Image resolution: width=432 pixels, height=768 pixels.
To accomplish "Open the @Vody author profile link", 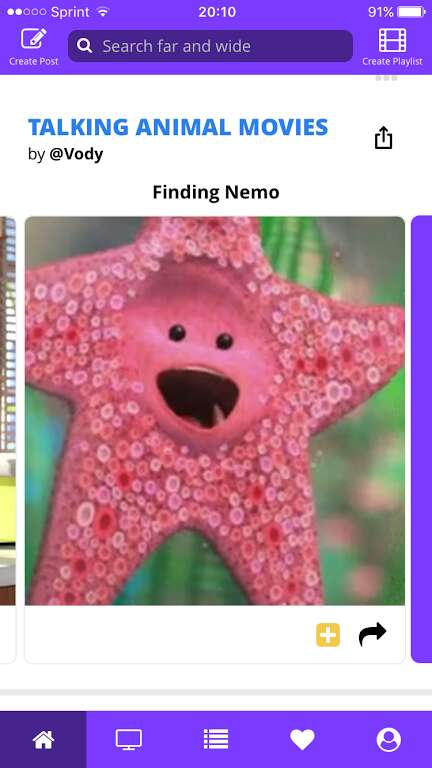I will pos(76,154).
